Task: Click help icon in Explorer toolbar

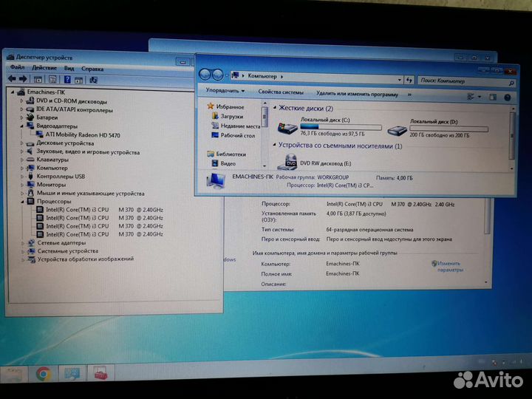Action: click(x=507, y=98)
